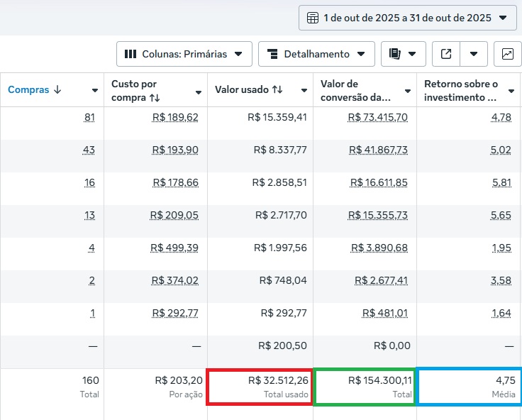Image resolution: width=522 pixels, height=420 pixels.
Task: Select the R$ 32.512,26 total used cell
Action: tap(259, 387)
